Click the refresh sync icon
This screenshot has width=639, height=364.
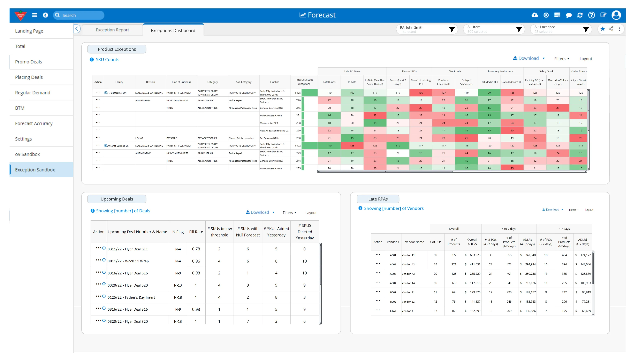[x=580, y=15]
